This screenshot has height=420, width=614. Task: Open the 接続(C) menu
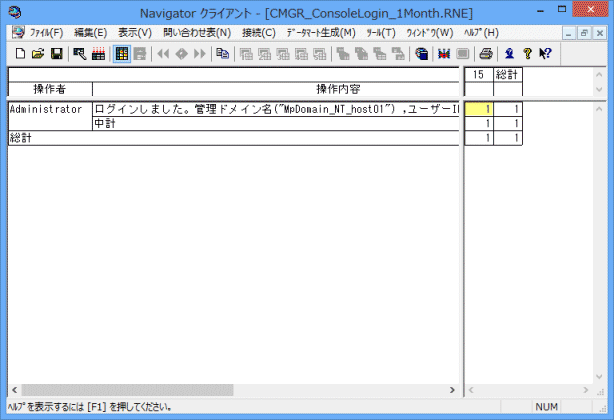tap(259, 33)
